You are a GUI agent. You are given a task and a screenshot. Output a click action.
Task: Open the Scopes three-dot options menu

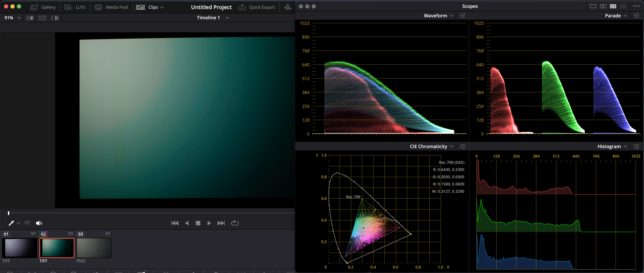(636, 6)
